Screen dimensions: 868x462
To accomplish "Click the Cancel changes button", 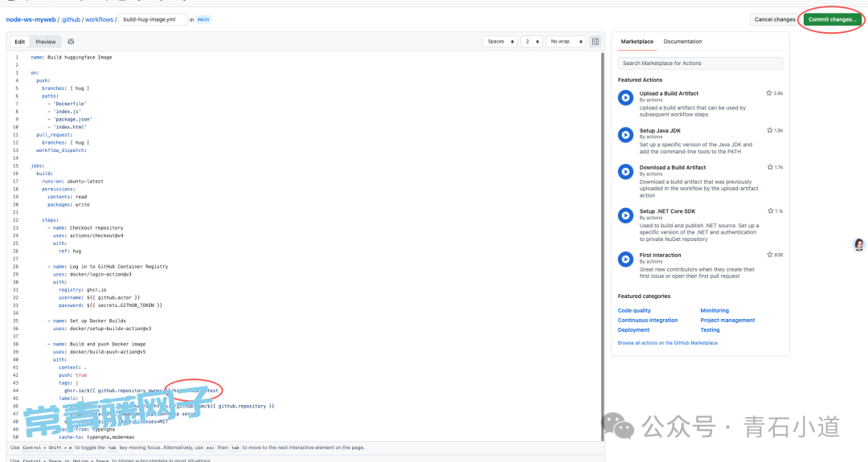I will point(774,19).
